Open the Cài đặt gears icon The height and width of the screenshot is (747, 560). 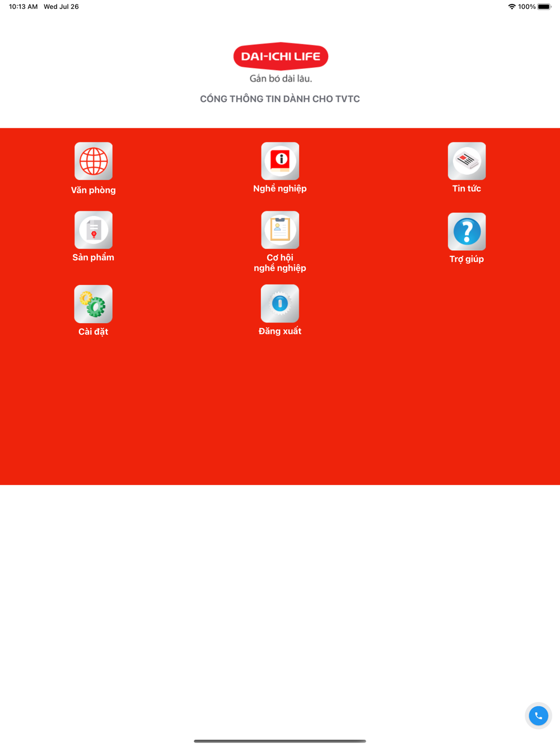pyautogui.click(x=94, y=304)
